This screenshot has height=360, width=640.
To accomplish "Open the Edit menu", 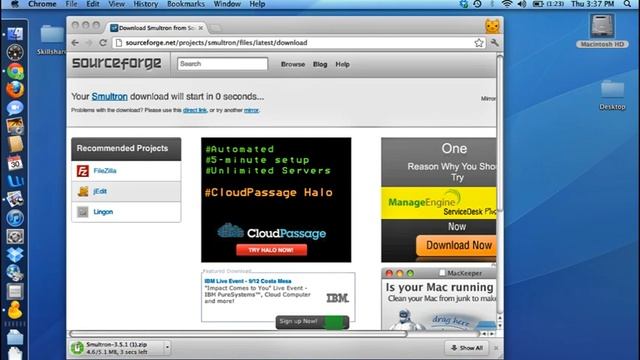I will pos(93,4).
